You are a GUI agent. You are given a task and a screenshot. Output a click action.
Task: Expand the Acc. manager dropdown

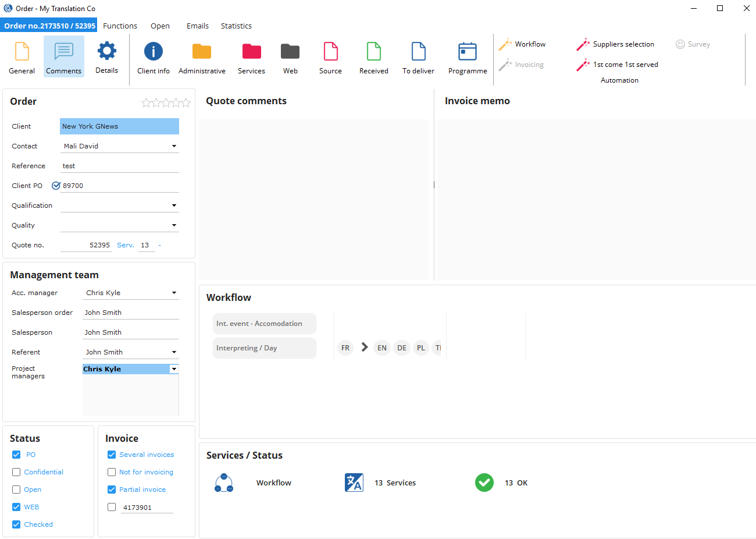click(x=174, y=293)
